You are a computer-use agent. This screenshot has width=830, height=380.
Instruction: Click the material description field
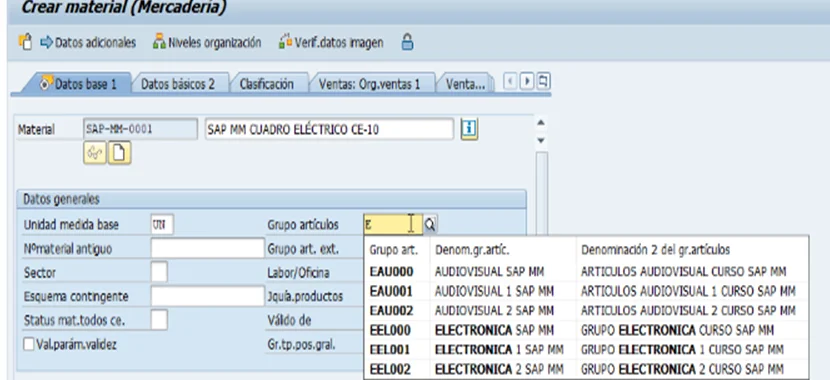click(329, 129)
